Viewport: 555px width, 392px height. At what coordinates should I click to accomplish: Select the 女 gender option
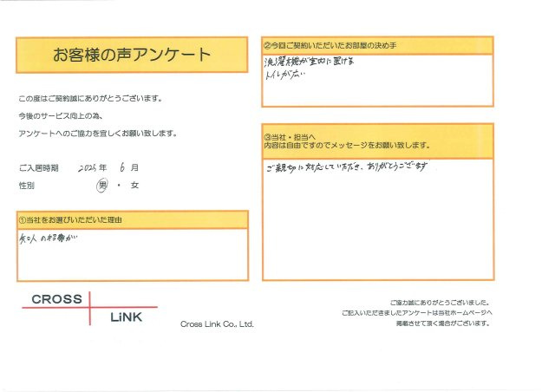tap(134, 185)
